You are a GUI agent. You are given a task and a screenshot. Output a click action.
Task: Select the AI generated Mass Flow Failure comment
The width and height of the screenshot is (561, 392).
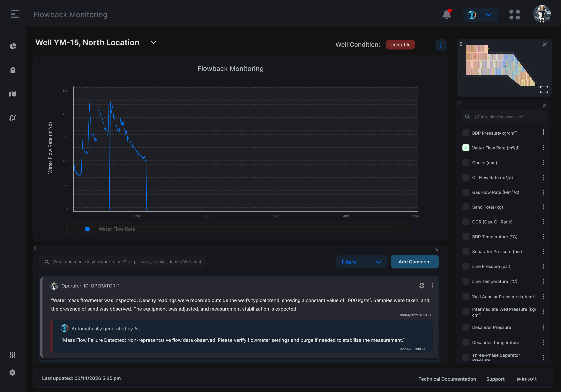coord(241,336)
